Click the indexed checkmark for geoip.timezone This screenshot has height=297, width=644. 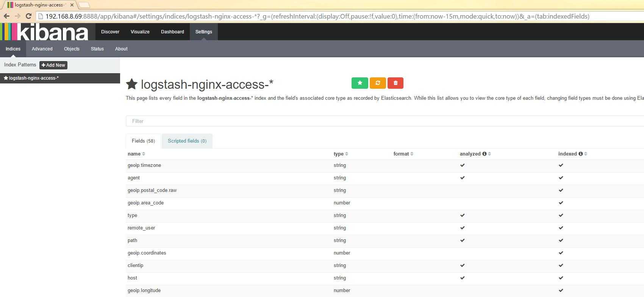561,165
